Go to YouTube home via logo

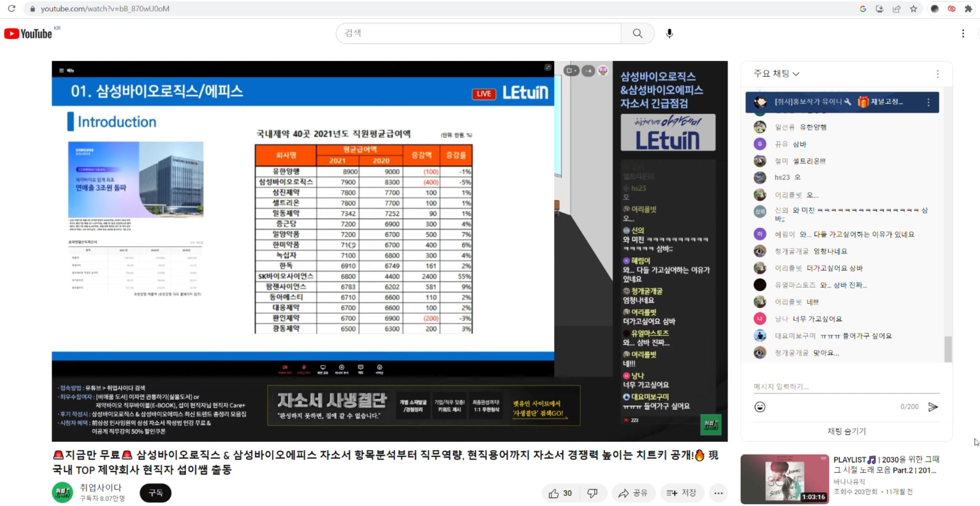tap(28, 33)
